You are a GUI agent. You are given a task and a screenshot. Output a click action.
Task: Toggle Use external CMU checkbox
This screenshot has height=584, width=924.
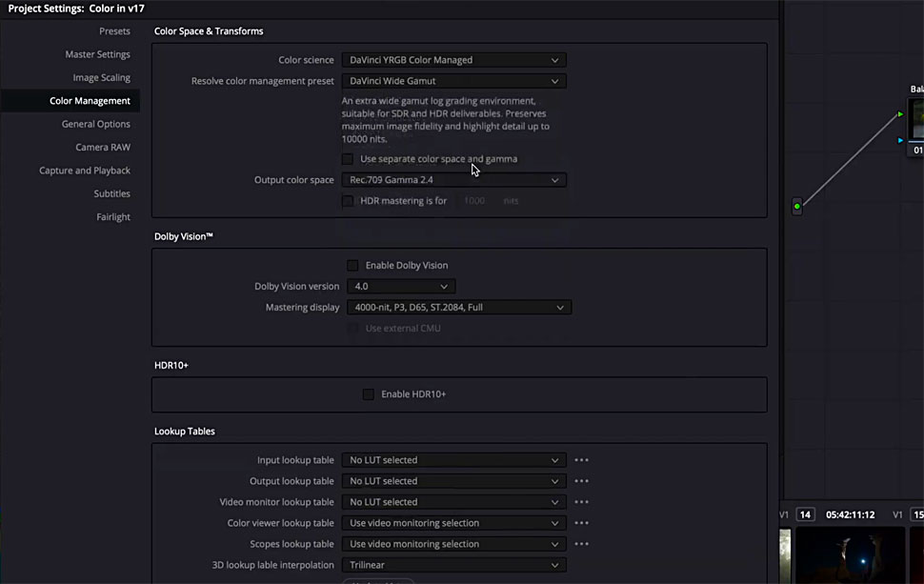[352, 329]
